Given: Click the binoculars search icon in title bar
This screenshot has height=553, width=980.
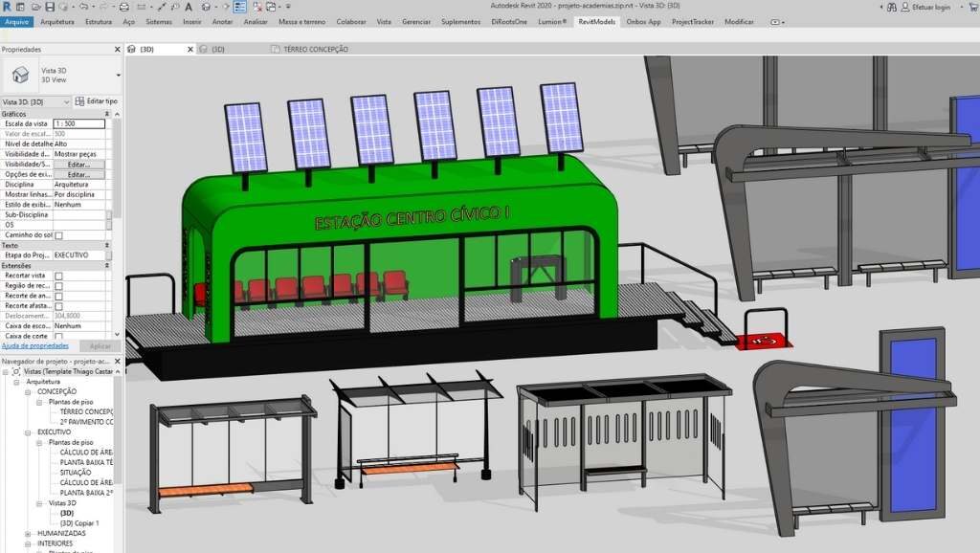Looking at the screenshot, I should pyautogui.click(x=890, y=7).
